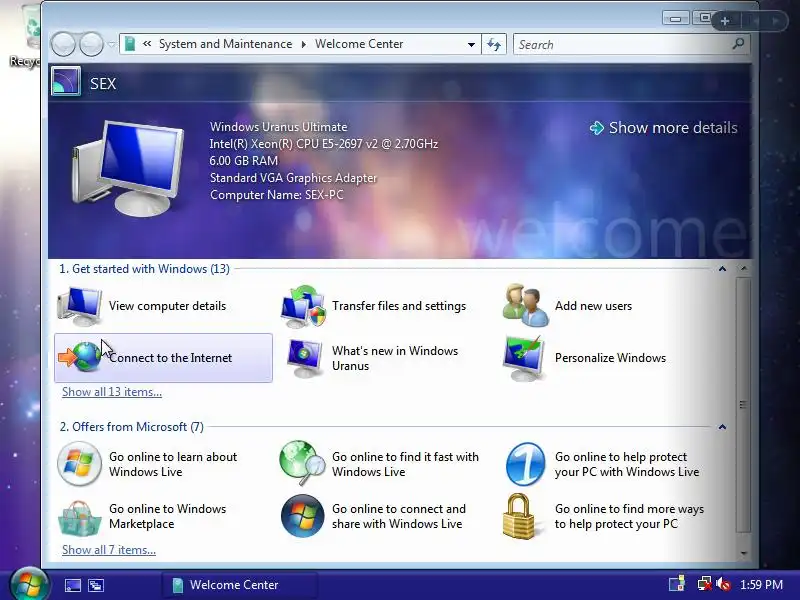The height and width of the screenshot is (600, 800).
Task: Click Show more details link
Action: tap(663, 128)
